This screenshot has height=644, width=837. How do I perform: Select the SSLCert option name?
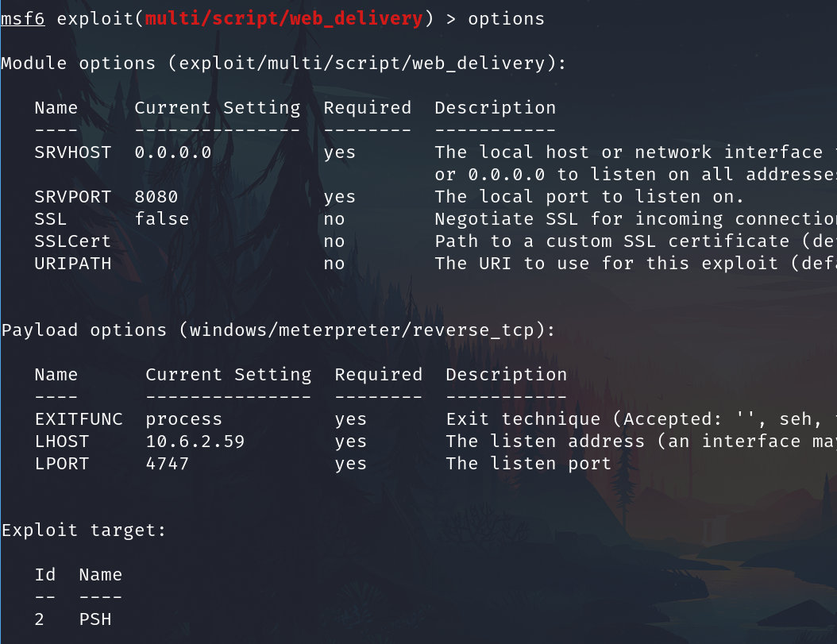click(x=73, y=241)
